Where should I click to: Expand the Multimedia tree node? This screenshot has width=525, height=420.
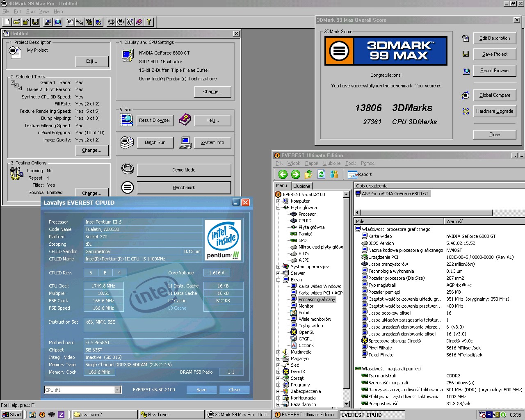278,352
